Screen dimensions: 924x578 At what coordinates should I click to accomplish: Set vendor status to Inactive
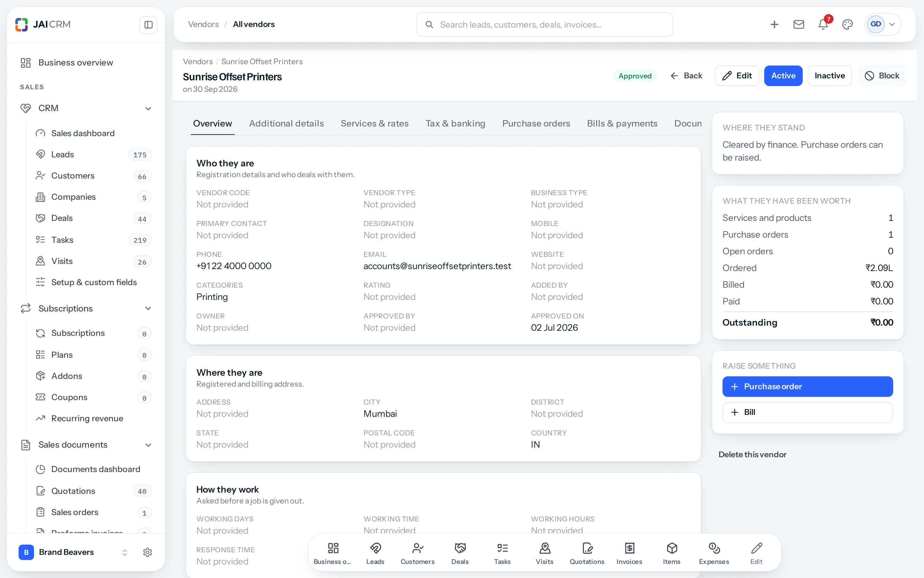pos(830,76)
